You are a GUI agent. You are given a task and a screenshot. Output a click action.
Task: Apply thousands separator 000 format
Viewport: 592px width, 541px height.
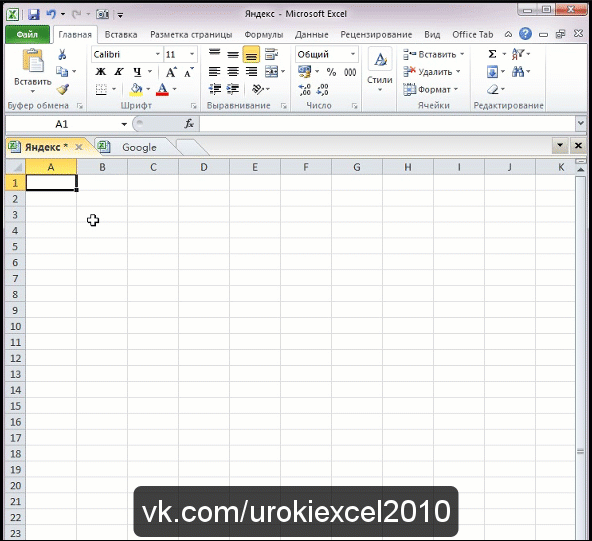[350, 72]
